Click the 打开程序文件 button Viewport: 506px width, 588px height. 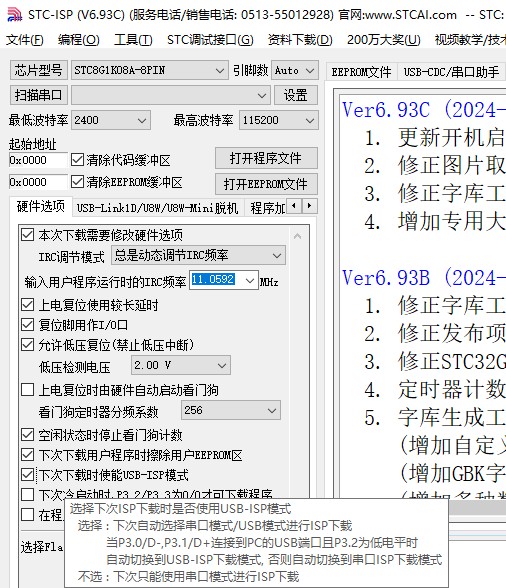pos(266,158)
